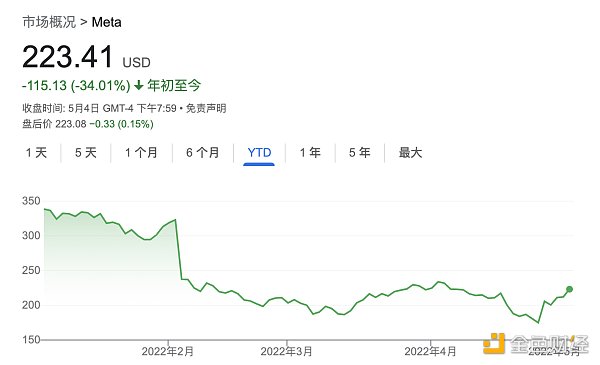This screenshot has height=365, width=600.
Task: Click the 2022年3月 axis label
Action: [x=286, y=351]
